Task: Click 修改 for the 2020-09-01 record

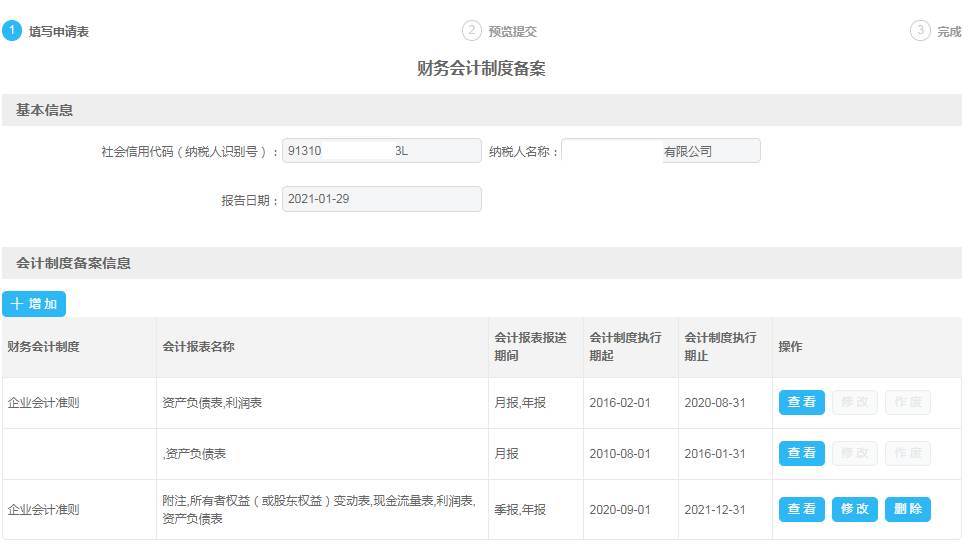Action: click(855, 509)
